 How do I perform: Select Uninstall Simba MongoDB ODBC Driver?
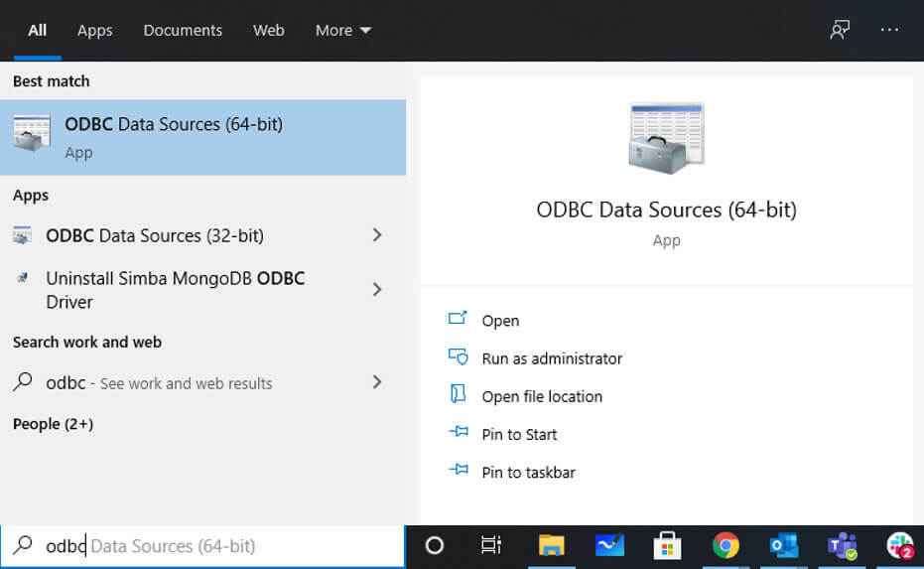[202, 290]
